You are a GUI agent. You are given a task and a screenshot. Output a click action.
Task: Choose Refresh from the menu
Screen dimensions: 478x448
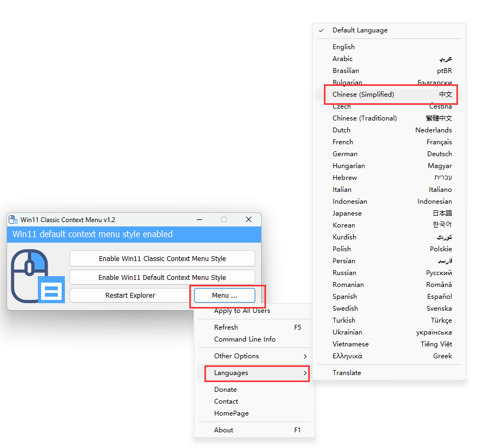(x=254, y=327)
